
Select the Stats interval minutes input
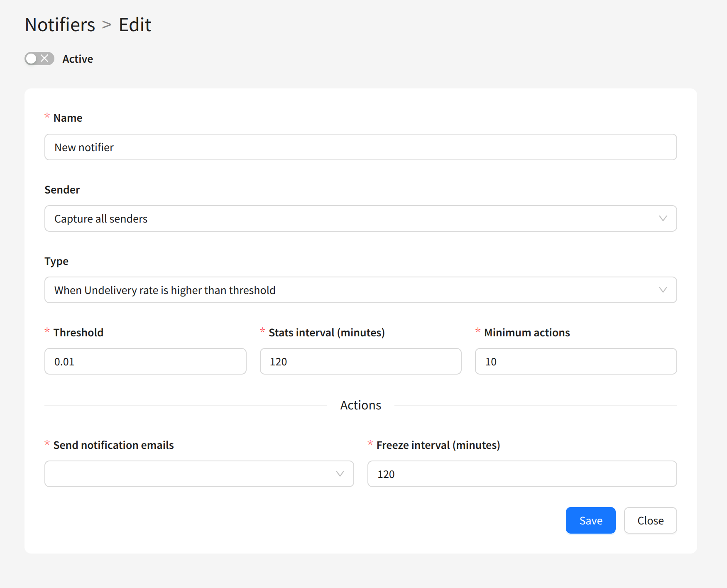(360, 361)
